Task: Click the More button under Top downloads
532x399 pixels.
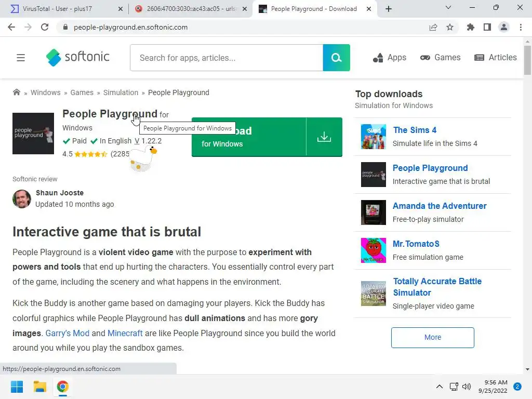Action: click(x=433, y=338)
